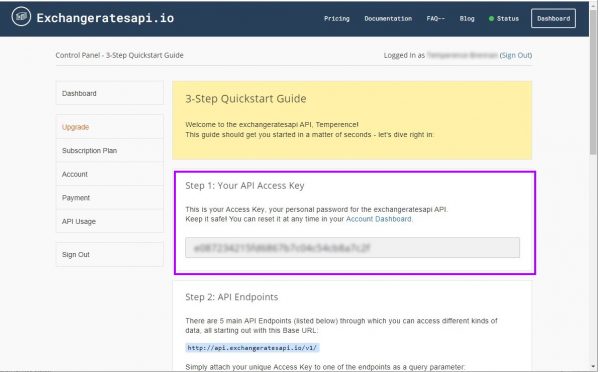Open API Usage in the sidebar
The height and width of the screenshot is (372, 600).
tap(109, 221)
